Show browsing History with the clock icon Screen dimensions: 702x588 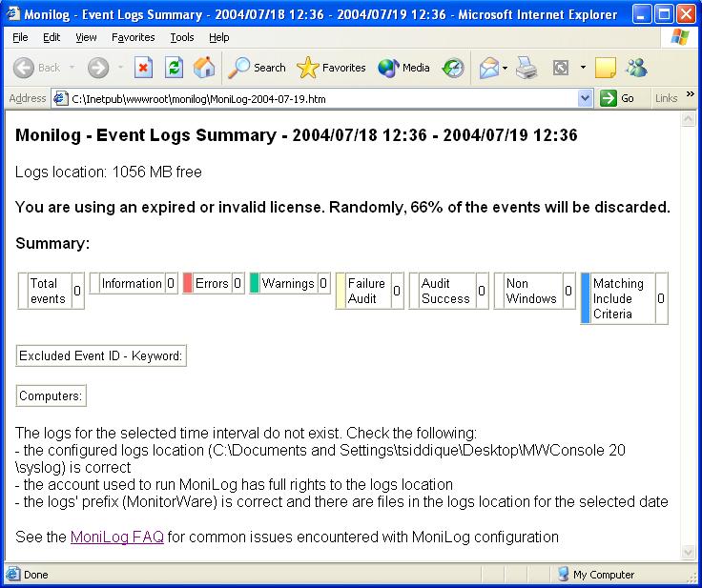[x=454, y=68]
